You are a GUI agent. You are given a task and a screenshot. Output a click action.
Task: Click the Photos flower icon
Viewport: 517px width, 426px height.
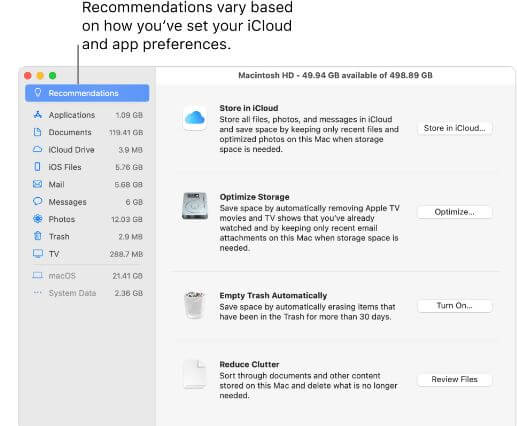pos(38,219)
